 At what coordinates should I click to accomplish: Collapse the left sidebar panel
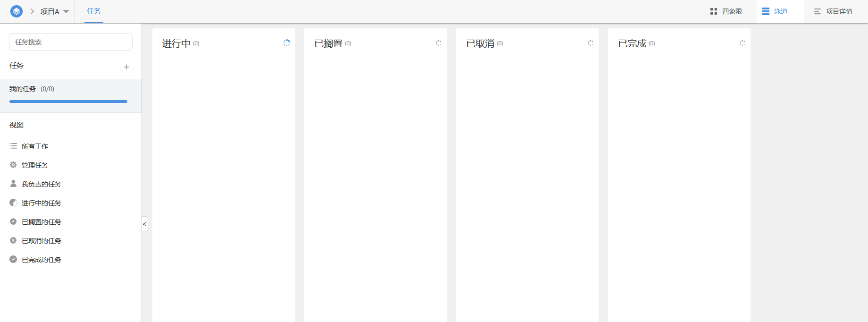144,224
